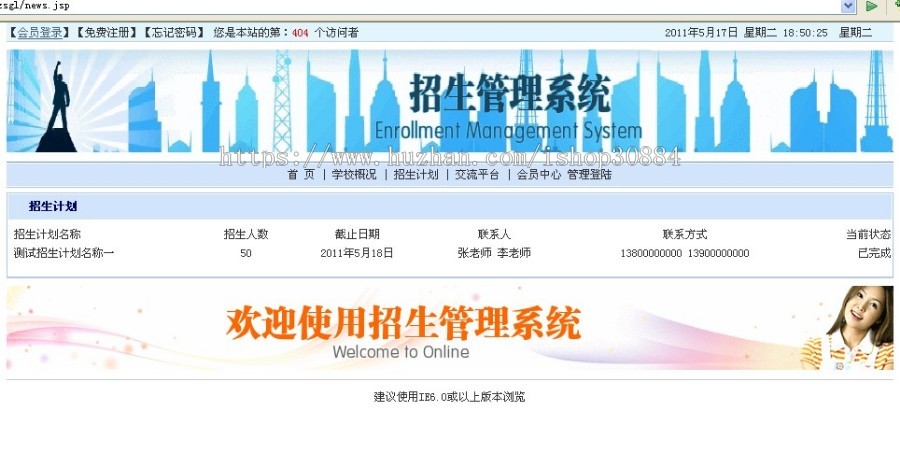The image size is (900, 467).
Task: Click contact names 张老师 李老师
Action: pyautogui.click(x=494, y=253)
